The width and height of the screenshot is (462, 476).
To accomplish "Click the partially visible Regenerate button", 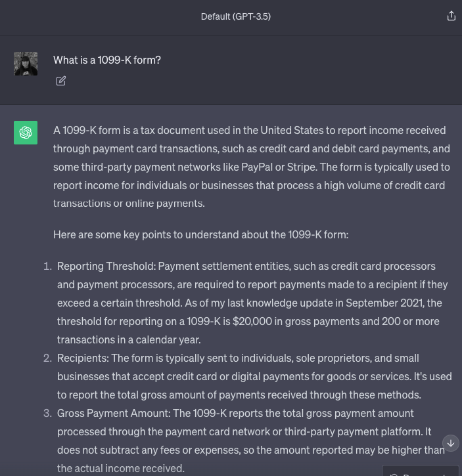I will pos(421,471).
